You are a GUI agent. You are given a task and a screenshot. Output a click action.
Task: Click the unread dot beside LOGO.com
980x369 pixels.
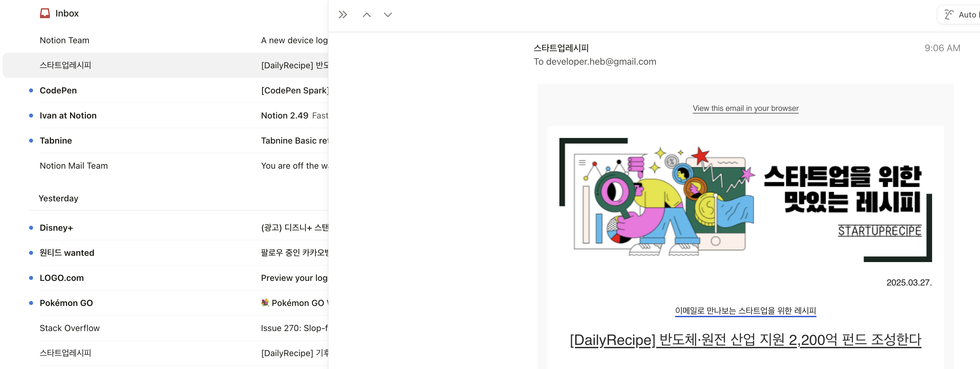[31, 278]
